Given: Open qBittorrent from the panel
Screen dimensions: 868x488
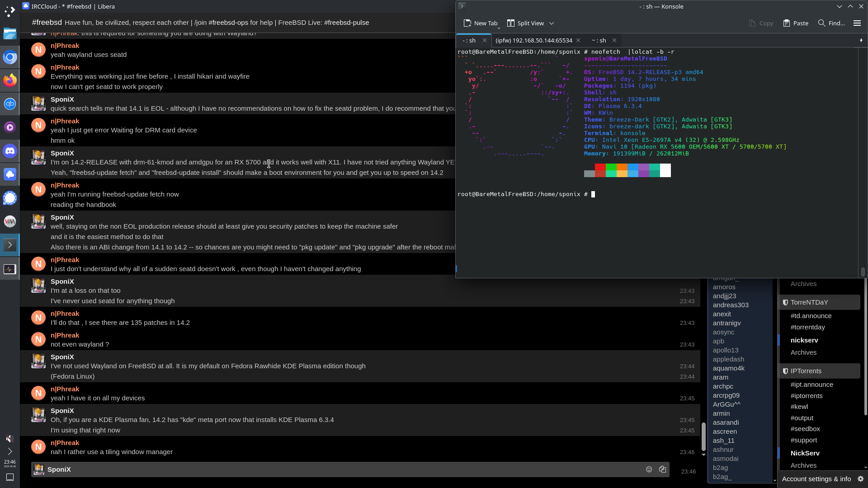Looking at the screenshot, I should click(10, 104).
